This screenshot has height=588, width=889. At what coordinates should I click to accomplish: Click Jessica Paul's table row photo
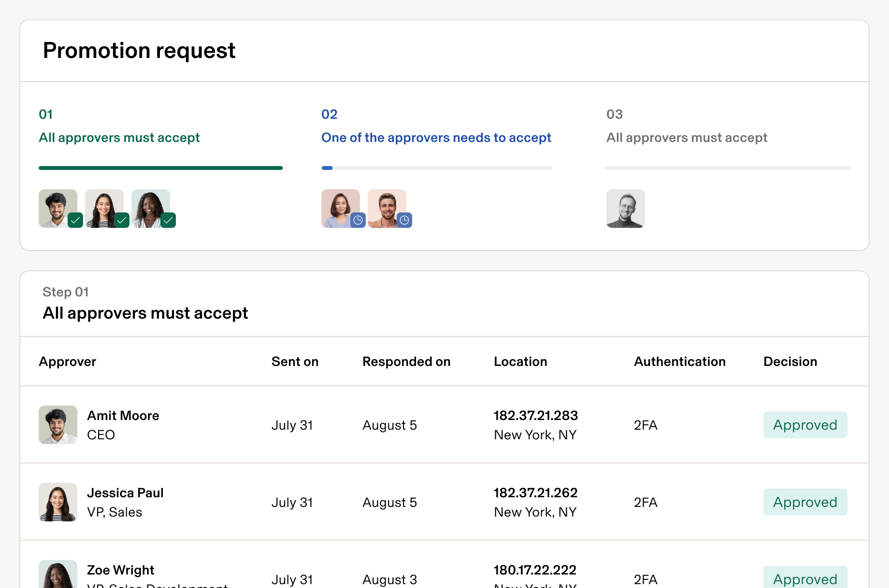(58, 502)
